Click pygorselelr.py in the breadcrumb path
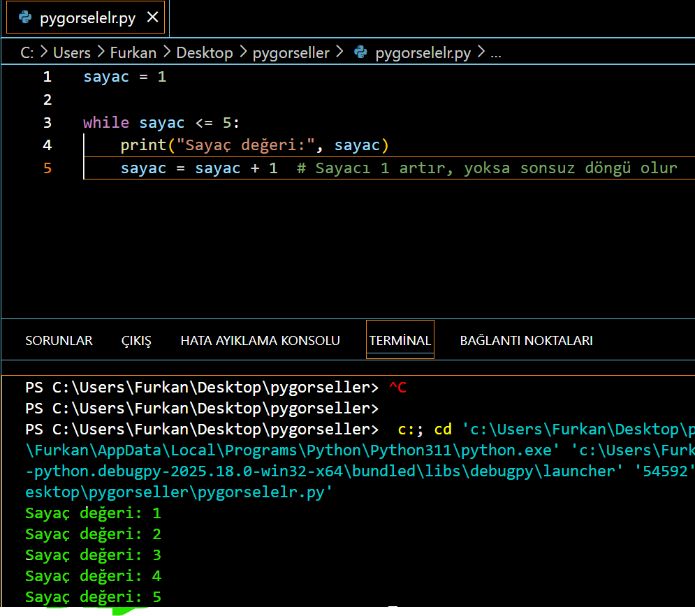695x616 pixels. point(423,52)
